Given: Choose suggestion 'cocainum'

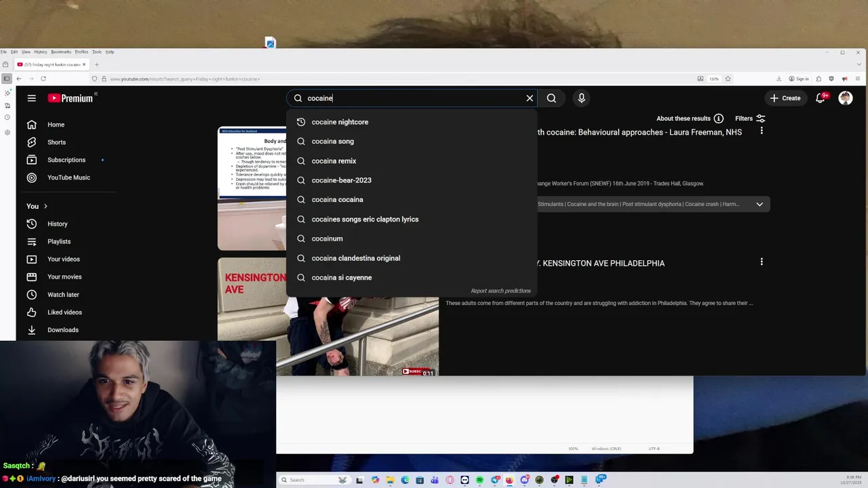Looking at the screenshot, I should [412, 239].
